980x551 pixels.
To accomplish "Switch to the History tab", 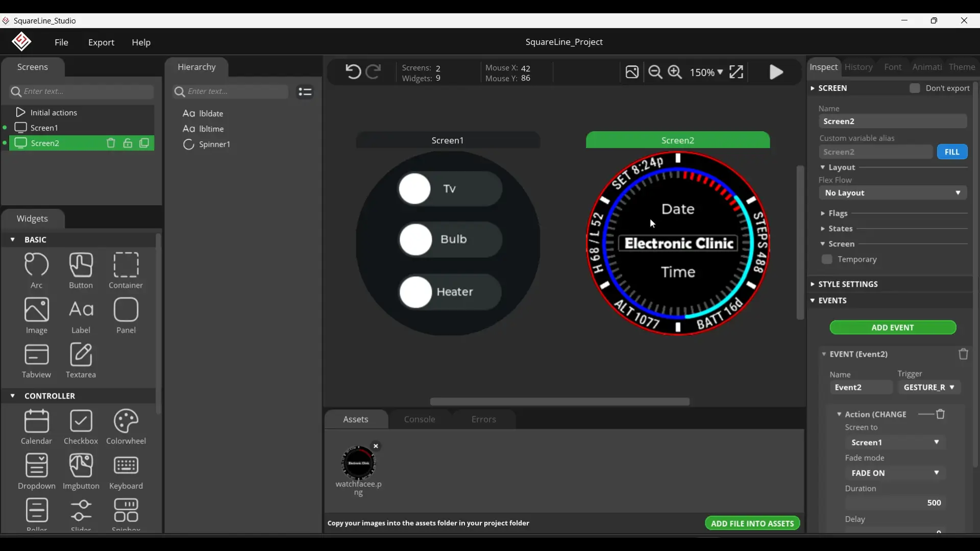I will tap(859, 67).
